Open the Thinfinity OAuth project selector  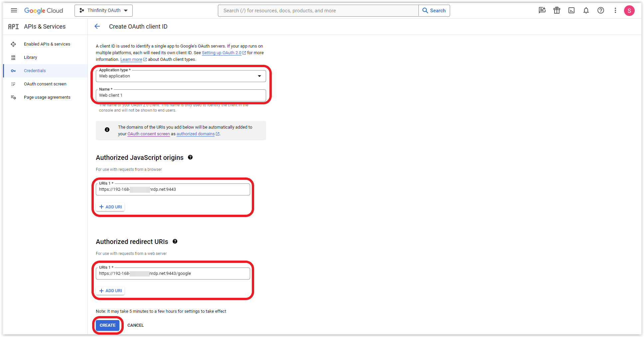[x=103, y=10]
